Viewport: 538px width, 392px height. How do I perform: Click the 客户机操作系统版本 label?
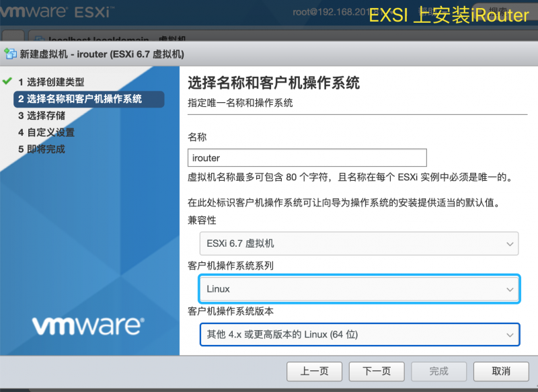click(x=231, y=311)
